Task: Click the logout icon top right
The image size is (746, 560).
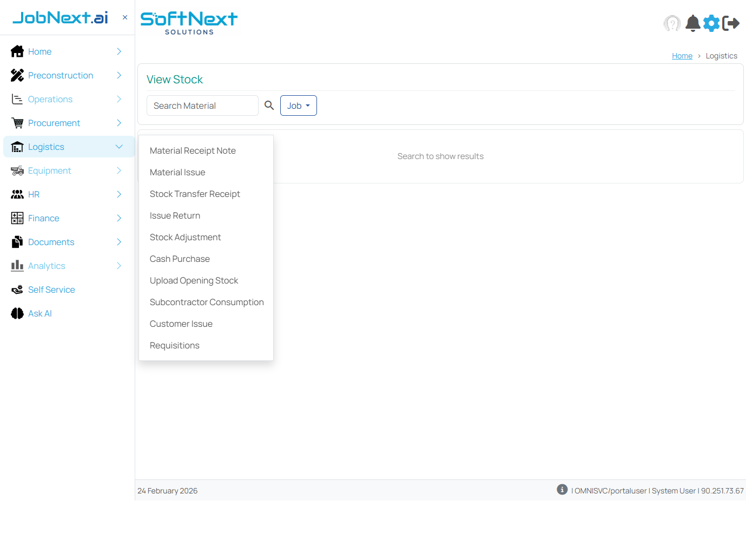Action: [731, 23]
